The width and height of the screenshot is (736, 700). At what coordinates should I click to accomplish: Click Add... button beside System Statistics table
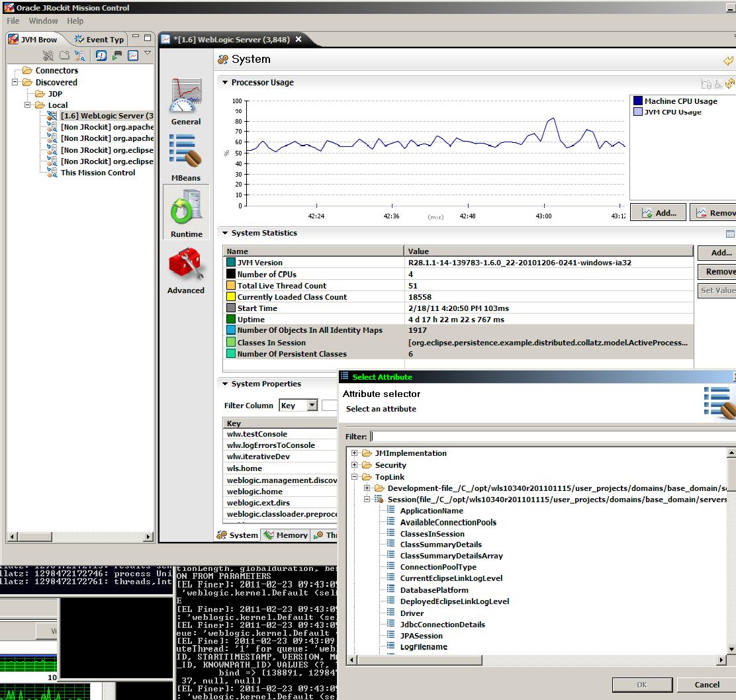[717, 253]
